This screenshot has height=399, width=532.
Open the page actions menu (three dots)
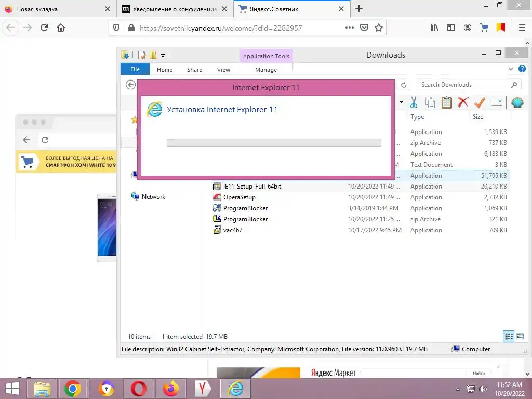[350, 28]
